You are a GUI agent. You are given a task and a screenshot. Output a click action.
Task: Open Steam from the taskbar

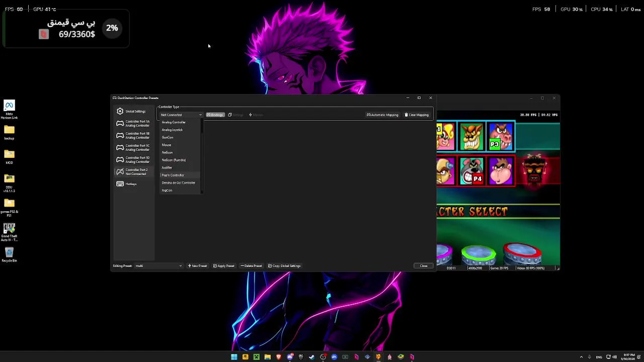click(x=312, y=357)
